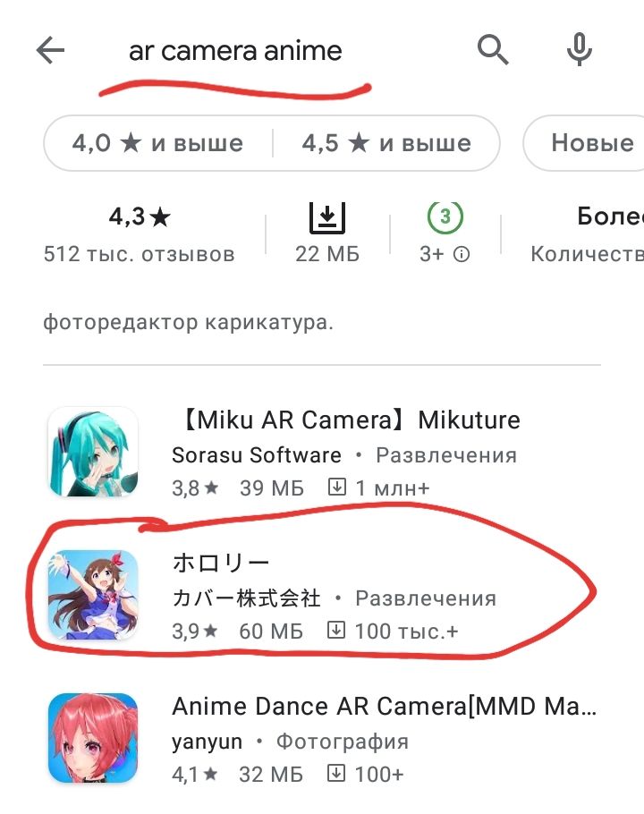Tap the Sorasu Software developer name

pyautogui.click(x=257, y=455)
